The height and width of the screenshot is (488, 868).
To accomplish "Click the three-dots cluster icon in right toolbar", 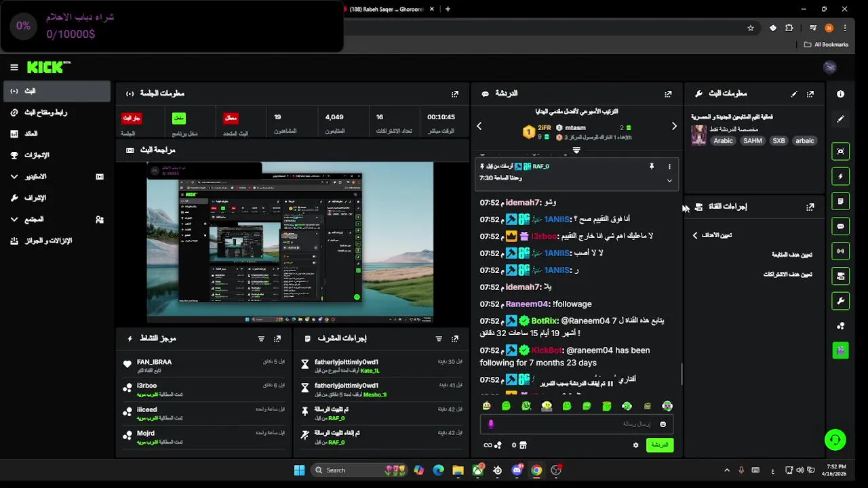I will 841,326.
